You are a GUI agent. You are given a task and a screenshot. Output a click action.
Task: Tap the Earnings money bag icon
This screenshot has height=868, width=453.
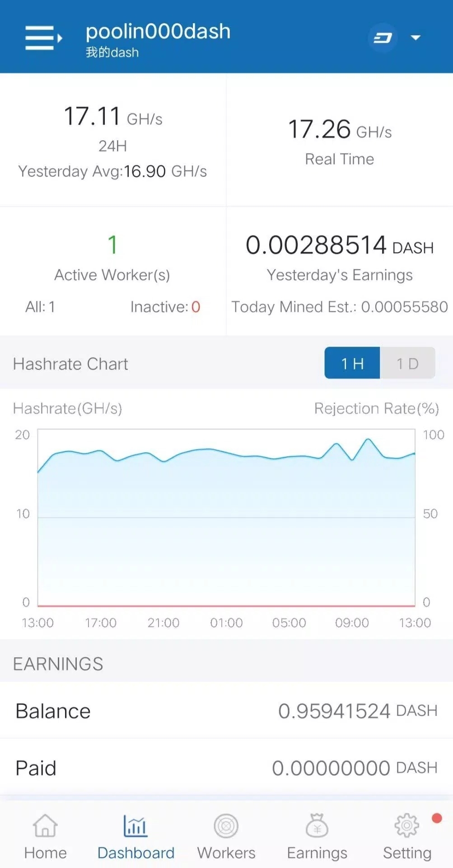pos(317,826)
